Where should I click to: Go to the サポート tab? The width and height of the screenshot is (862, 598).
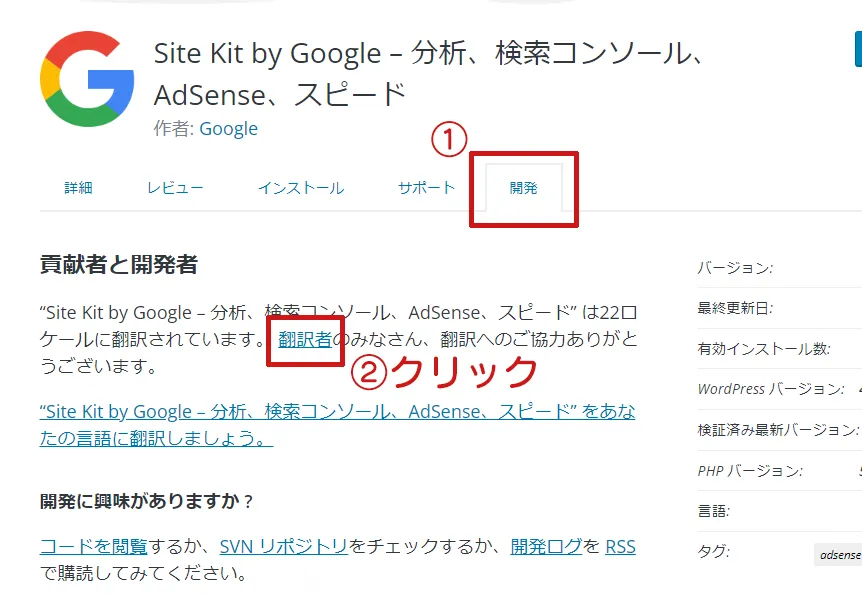click(426, 188)
